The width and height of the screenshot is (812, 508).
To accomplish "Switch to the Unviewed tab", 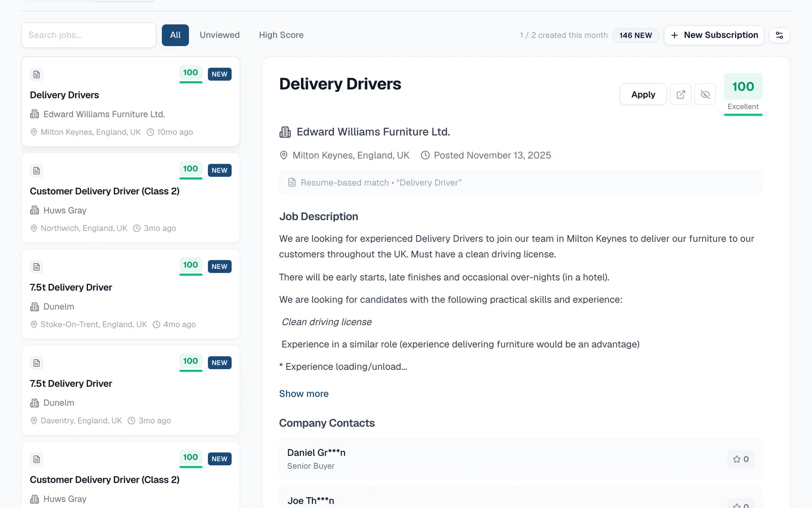I will (x=220, y=35).
